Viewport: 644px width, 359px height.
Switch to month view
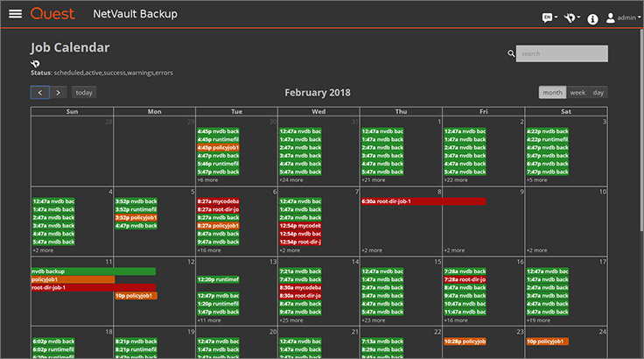(x=552, y=93)
